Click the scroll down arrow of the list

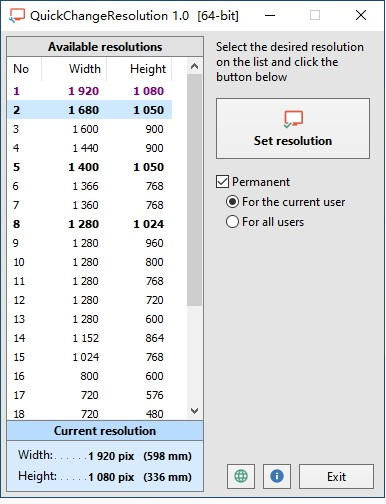pyautogui.click(x=194, y=411)
